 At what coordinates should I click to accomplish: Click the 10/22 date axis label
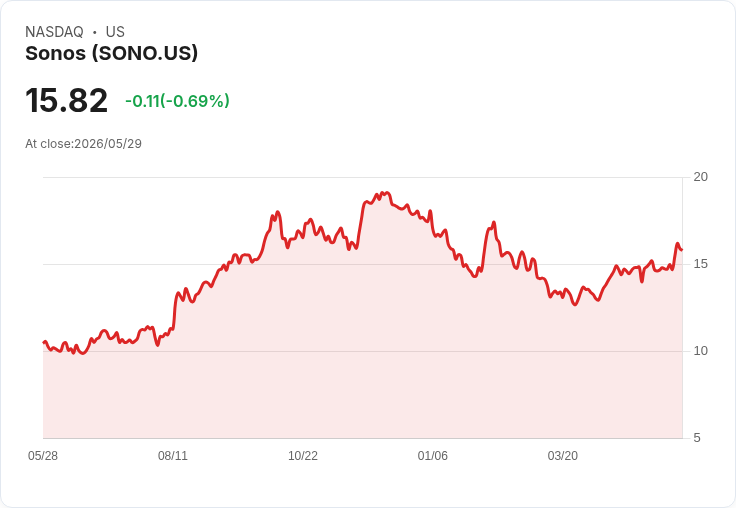point(303,456)
